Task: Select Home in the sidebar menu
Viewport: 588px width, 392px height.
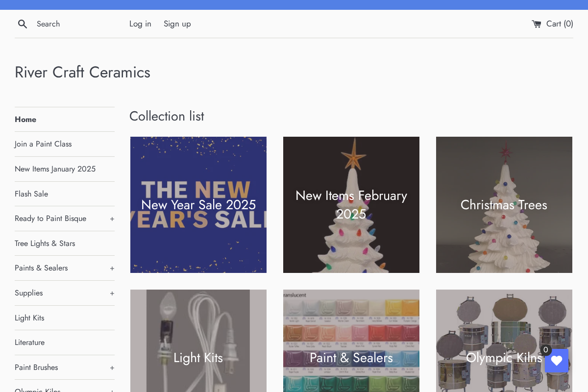Action: 25,119
